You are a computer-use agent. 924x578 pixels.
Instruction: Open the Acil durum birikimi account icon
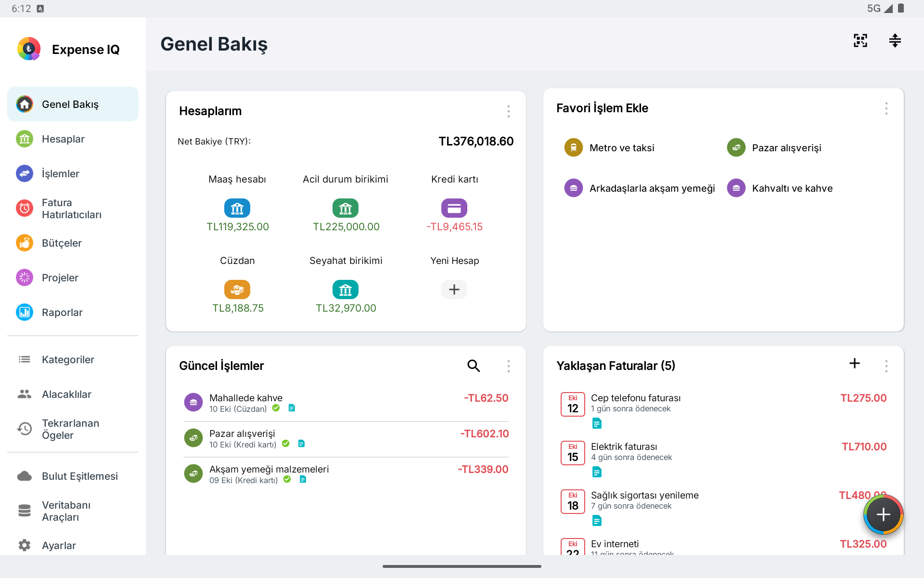coord(346,208)
